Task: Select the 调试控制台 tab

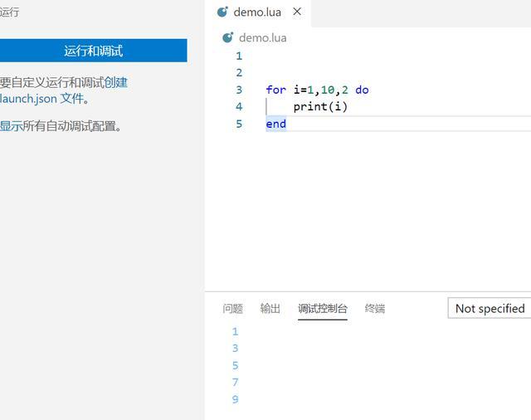Action: 323,309
